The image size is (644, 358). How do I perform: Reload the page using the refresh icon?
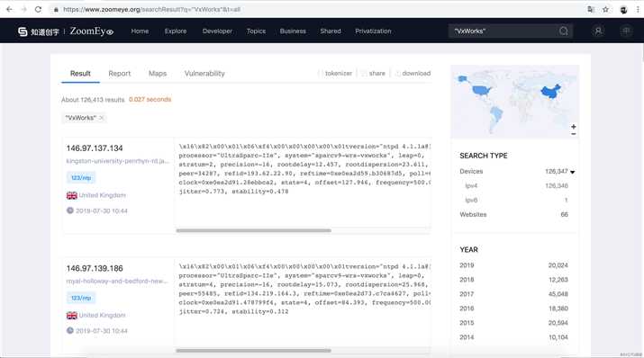[38, 9]
